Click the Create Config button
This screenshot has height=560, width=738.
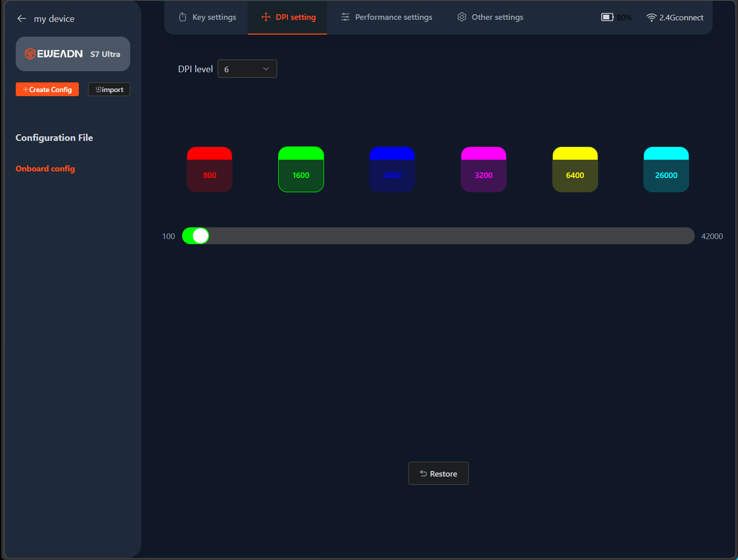(47, 90)
